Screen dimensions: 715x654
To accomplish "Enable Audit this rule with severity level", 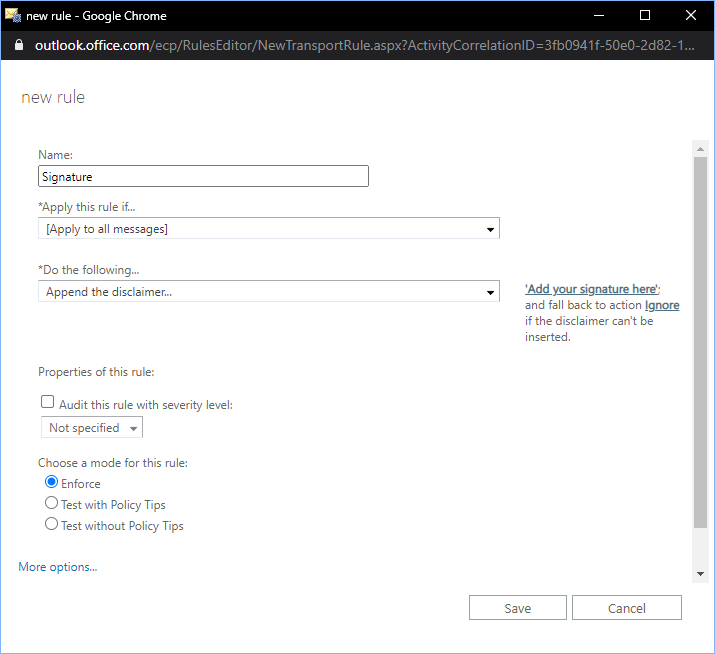I will (47, 402).
